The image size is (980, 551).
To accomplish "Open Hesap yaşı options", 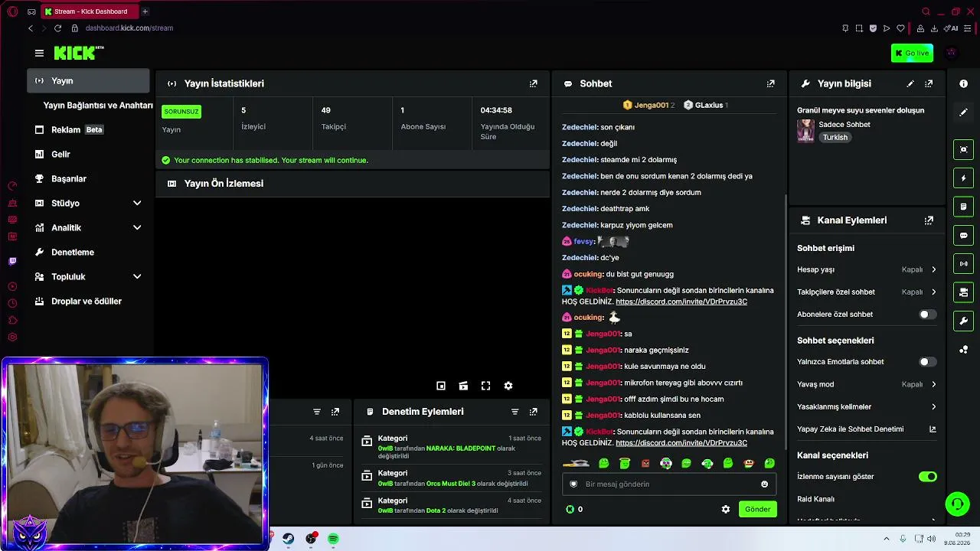I will (867, 269).
